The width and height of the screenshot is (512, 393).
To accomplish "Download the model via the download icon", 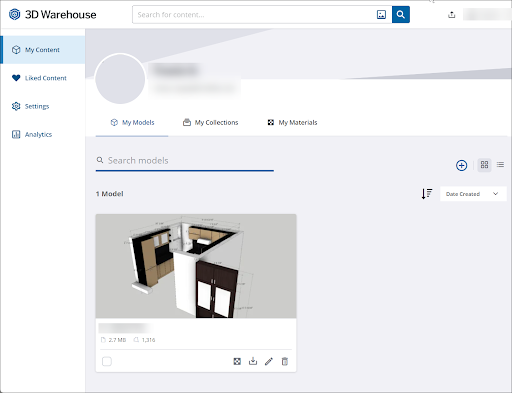I will point(253,361).
